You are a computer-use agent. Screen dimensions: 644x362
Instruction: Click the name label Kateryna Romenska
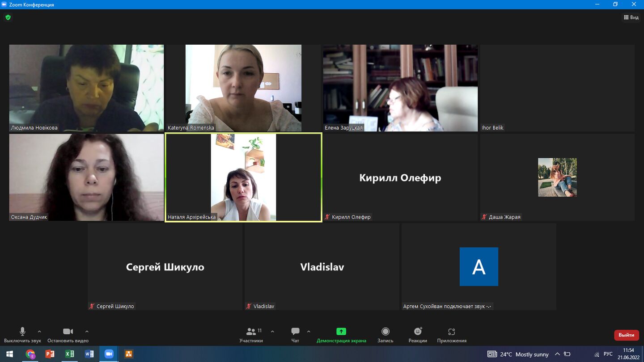click(x=191, y=128)
